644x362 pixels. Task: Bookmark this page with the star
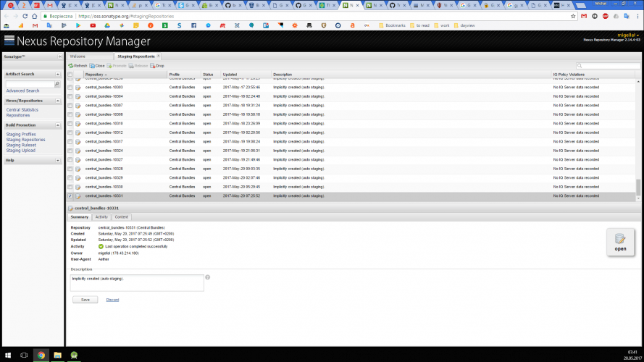click(x=573, y=16)
